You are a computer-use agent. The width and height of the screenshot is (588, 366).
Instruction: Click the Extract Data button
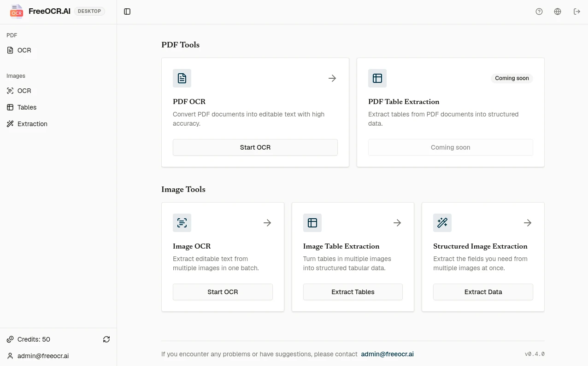click(483, 292)
